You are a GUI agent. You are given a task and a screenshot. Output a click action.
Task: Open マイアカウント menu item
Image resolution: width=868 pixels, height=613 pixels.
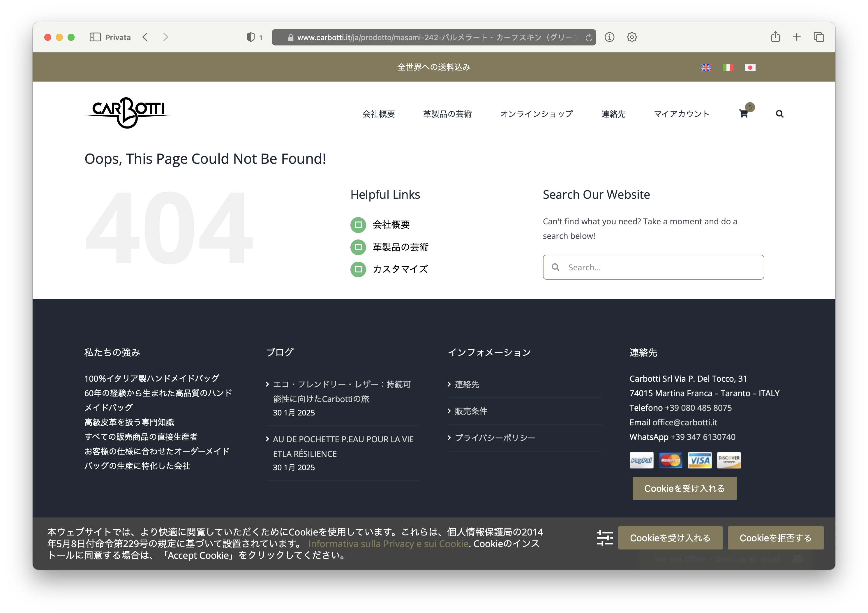(x=682, y=114)
